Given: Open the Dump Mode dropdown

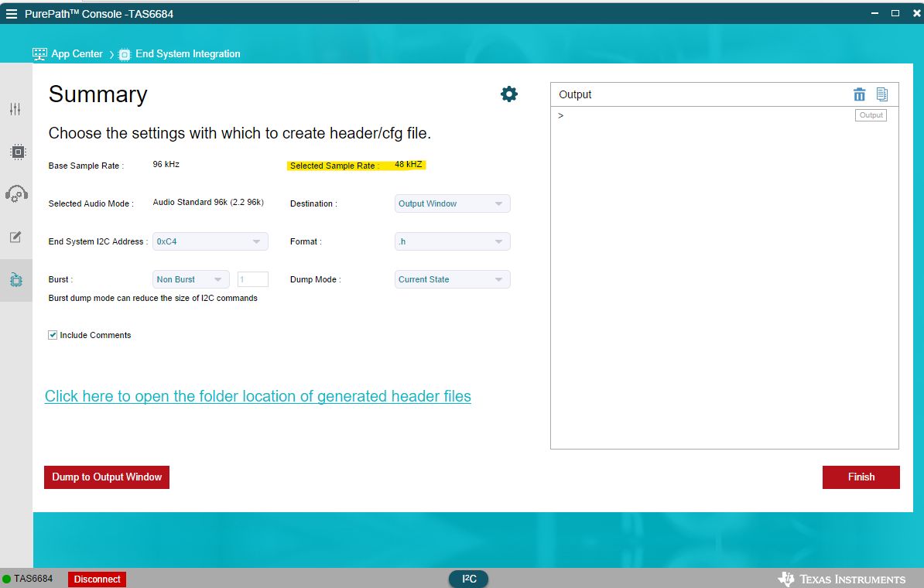Looking at the screenshot, I should (452, 279).
